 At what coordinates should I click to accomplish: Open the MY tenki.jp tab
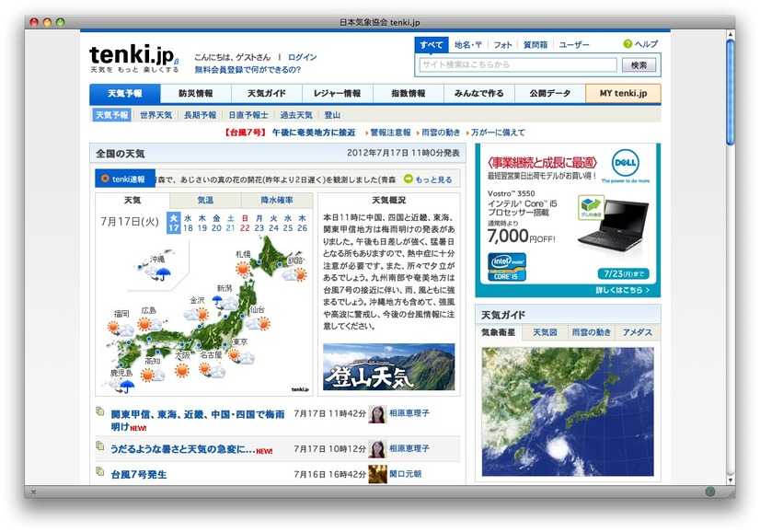[x=623, y=94]
